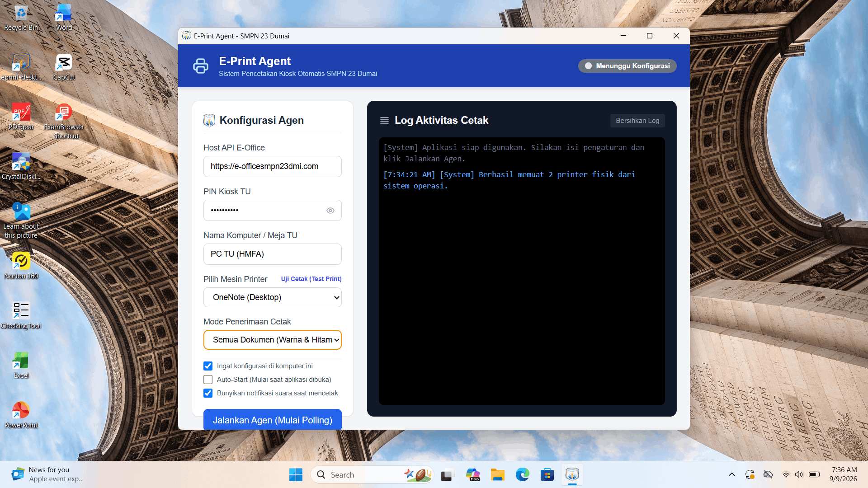Click the Nama Komputer / Meja TU field
Viewport: 868px width, 488px height.
pyautogui.click(x=273, y=254)
